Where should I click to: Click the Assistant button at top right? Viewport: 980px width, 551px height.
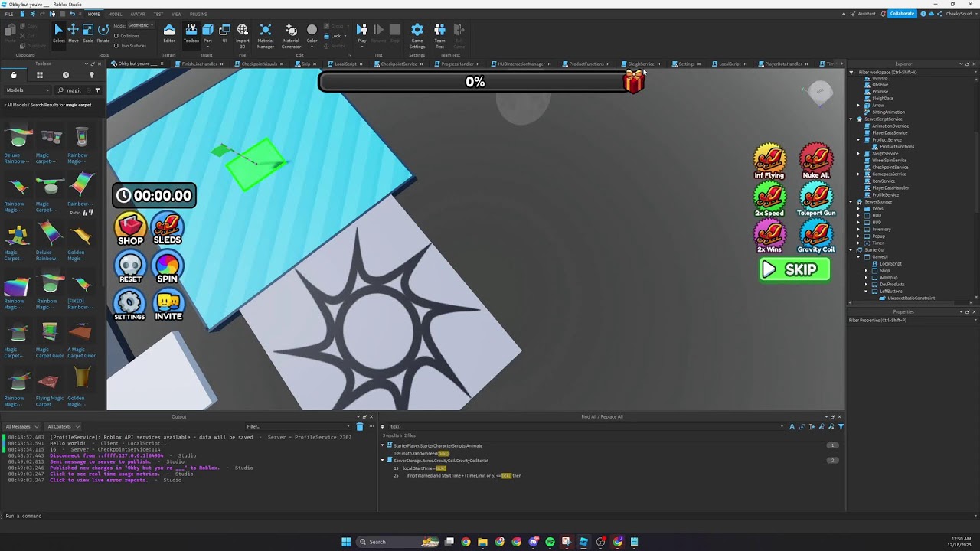click(x=863, y=14)
